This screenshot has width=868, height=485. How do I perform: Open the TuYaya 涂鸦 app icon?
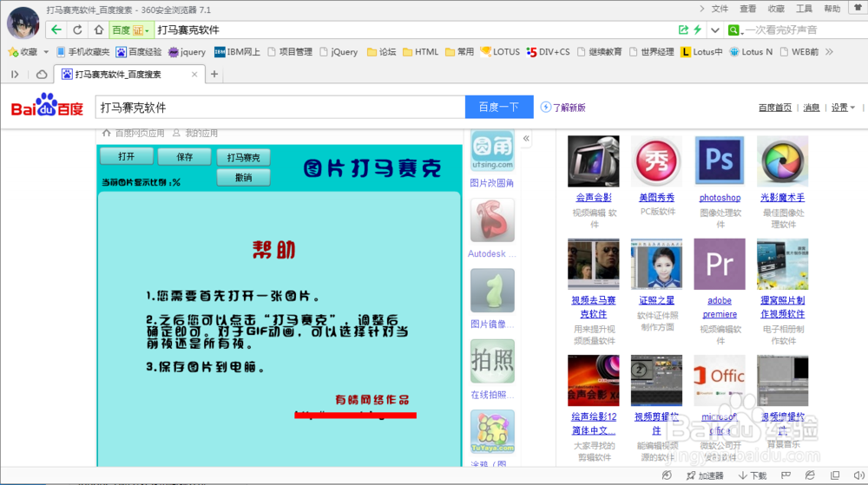pos(492,432)
